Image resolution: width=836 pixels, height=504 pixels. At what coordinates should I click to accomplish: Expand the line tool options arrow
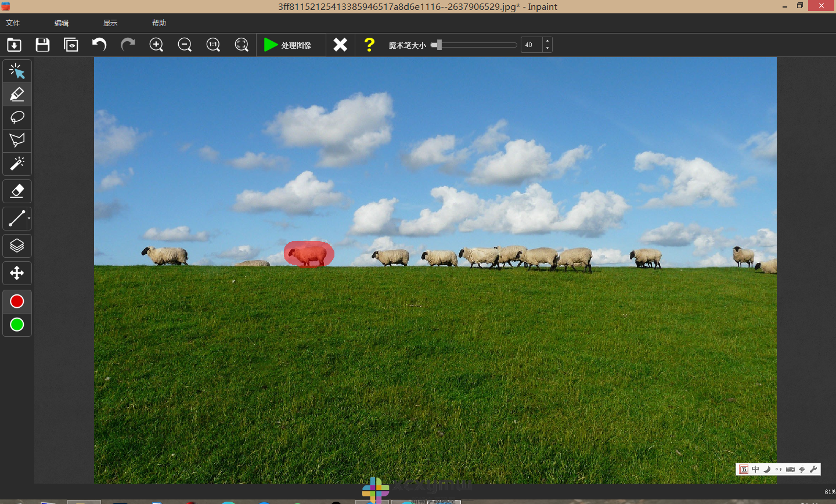[x=29, y=218]
